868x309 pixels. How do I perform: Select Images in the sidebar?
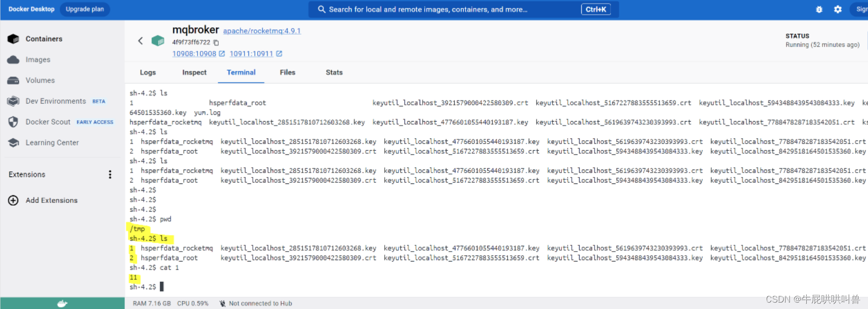click(38, 59)
